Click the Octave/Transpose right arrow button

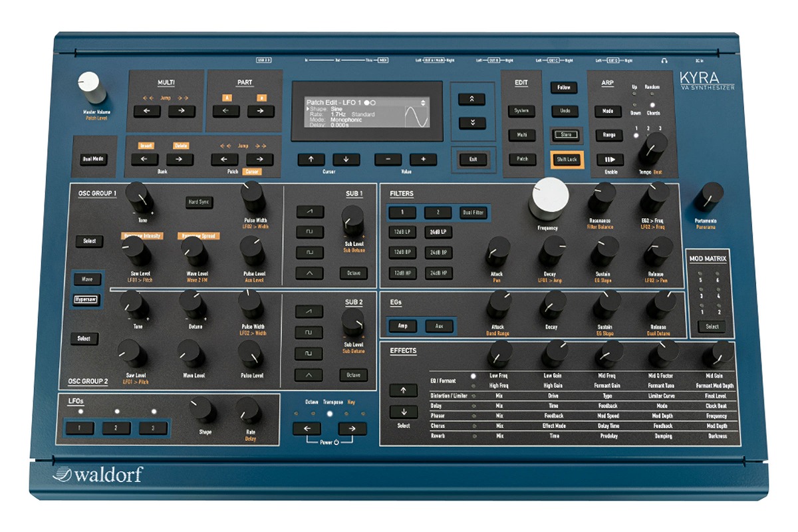pyautogui.click(x=352, y=429)
